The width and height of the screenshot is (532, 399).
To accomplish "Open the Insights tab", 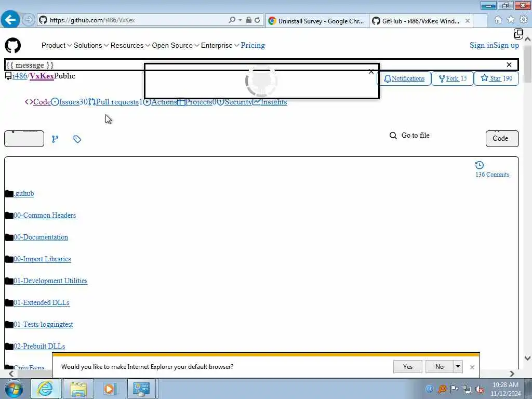I will pyautogui.click(x=270, y=102).
